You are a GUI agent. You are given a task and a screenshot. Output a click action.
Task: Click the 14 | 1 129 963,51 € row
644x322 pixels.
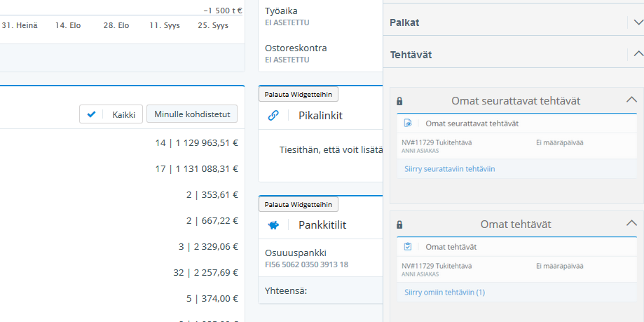(x=197, y=143)
